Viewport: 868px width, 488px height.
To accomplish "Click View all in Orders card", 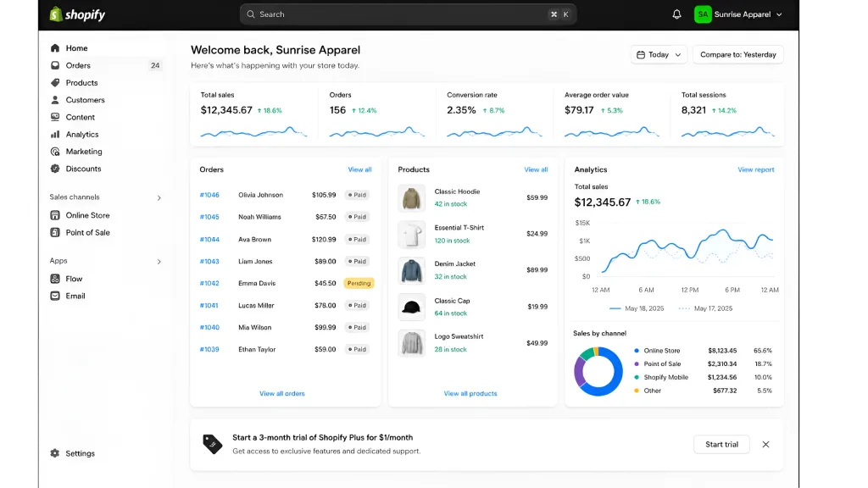I will 359,169.
